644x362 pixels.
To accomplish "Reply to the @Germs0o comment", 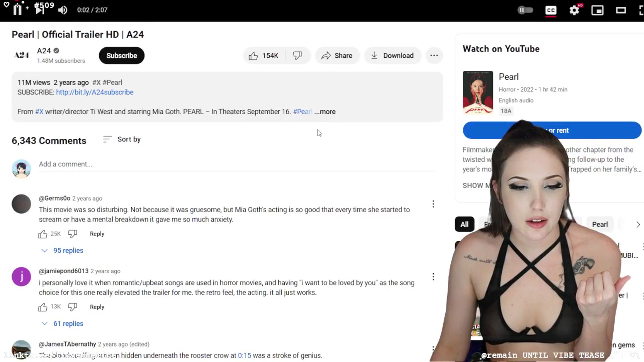I will click(97, 234).
